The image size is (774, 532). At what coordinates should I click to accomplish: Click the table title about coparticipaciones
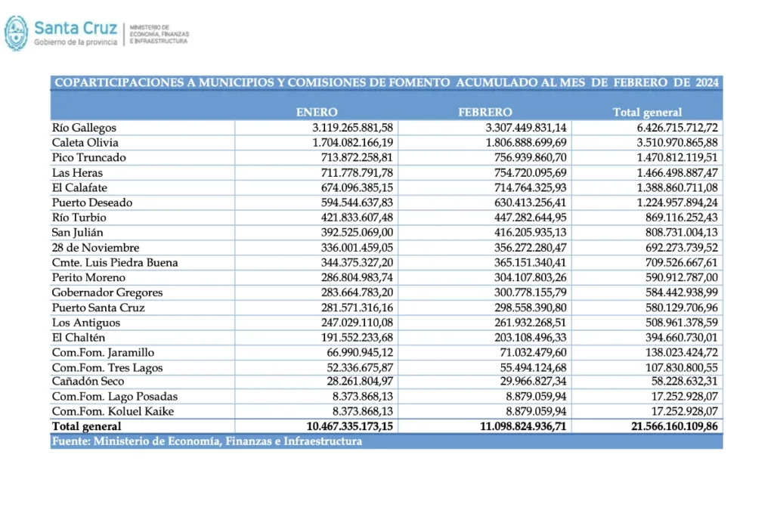click(x=385, y=82)
